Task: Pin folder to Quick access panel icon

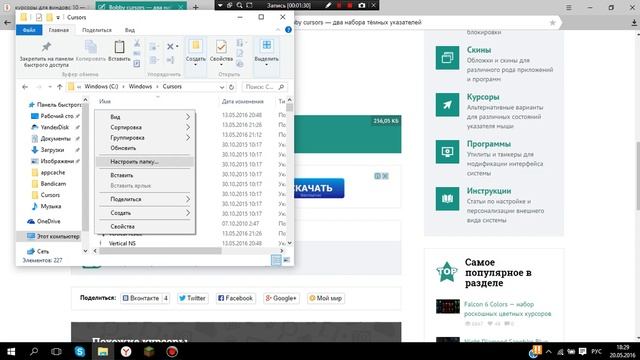Action: point(46,47)
